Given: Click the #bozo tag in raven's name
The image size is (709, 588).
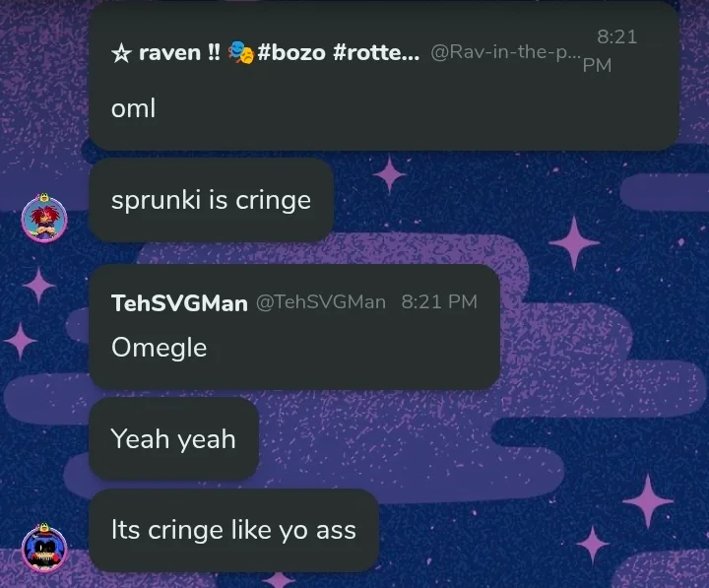Looking at the screenshot, I should click(291, 53).
